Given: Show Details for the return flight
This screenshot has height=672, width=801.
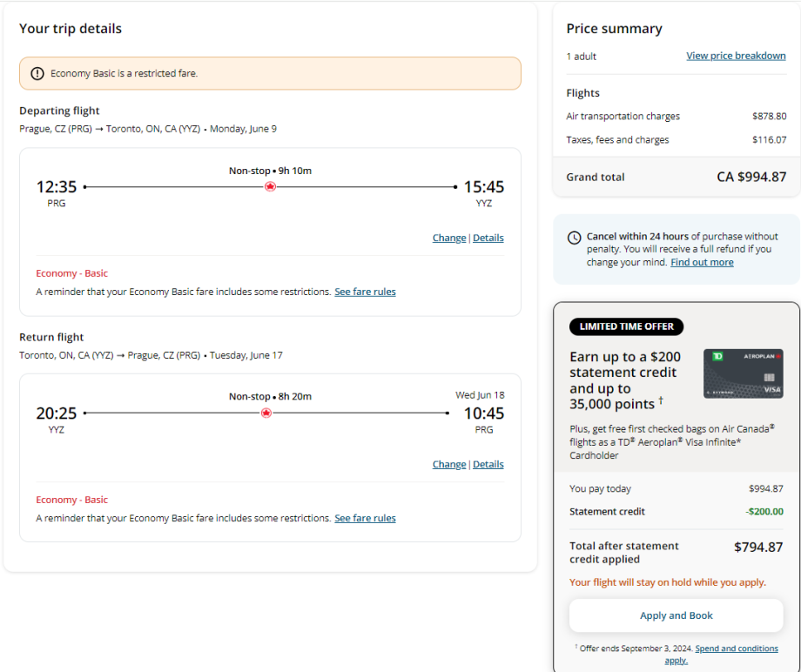Looking at the screenshot, I should click(488, 465).
